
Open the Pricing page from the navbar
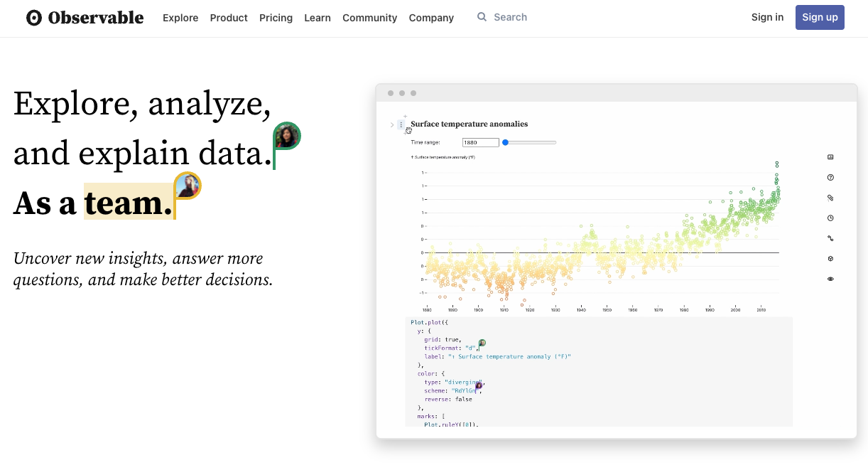pos(276,18)
